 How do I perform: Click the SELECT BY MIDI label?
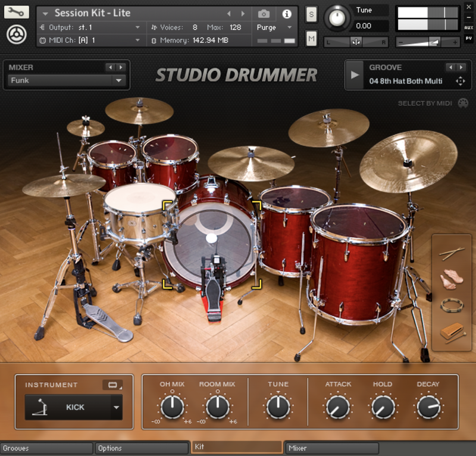click(x=425, y=104)
